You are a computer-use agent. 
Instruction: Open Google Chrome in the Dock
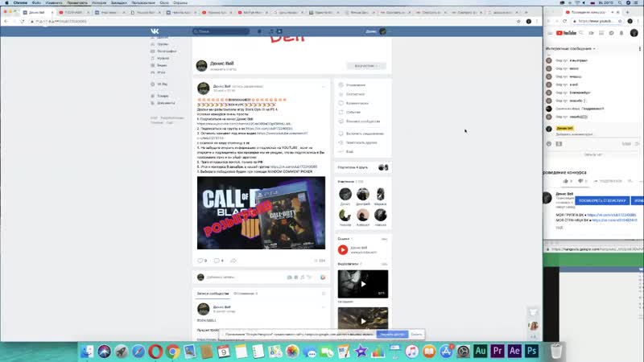coord(172,352)
